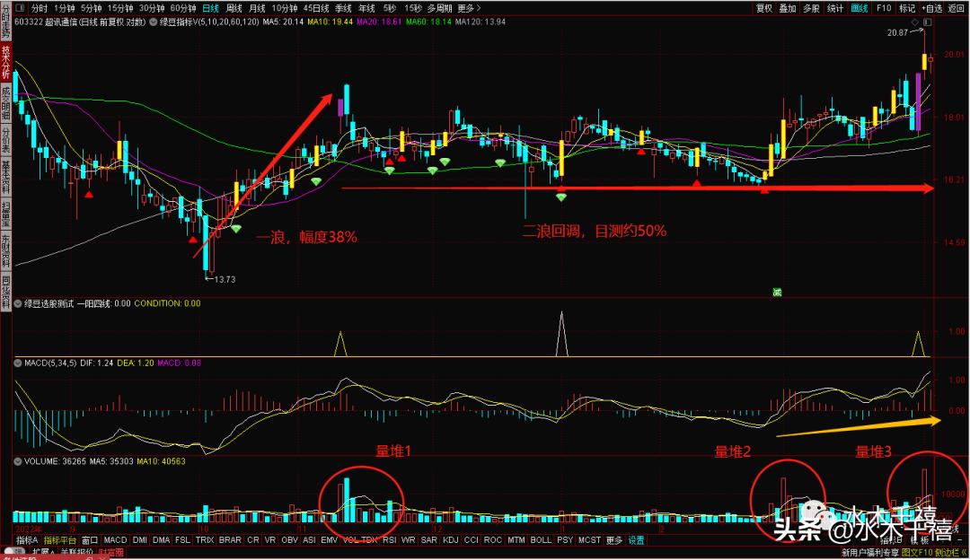Click the 指标A button in bottom bar
Image resolution: width=970 pixels, height=560 pixels.
point(27,539)
